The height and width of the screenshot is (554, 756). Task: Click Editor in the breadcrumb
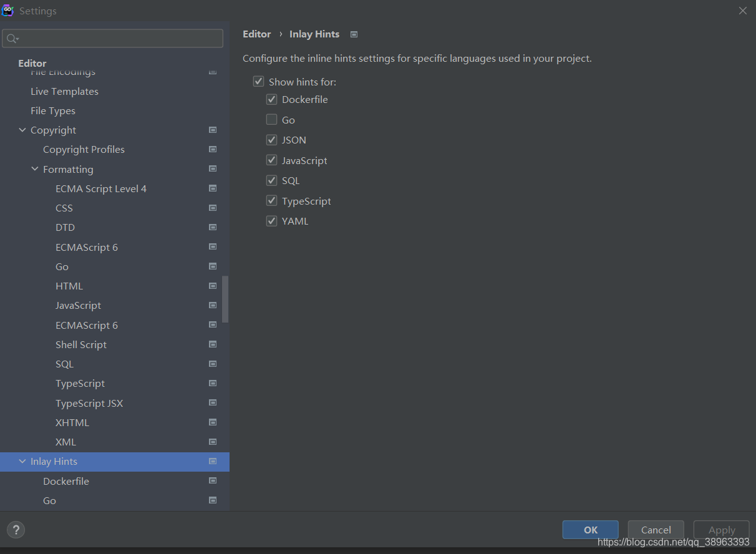257,34
